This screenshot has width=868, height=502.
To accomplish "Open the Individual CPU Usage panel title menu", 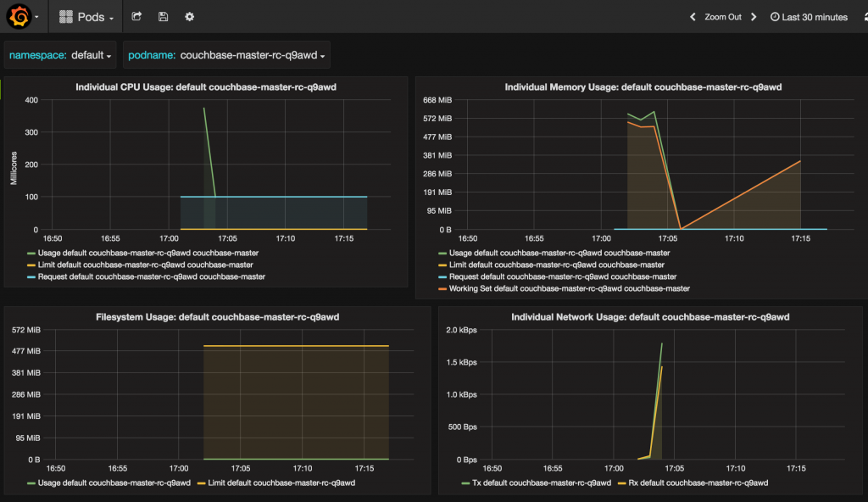I will coord(206,87).
